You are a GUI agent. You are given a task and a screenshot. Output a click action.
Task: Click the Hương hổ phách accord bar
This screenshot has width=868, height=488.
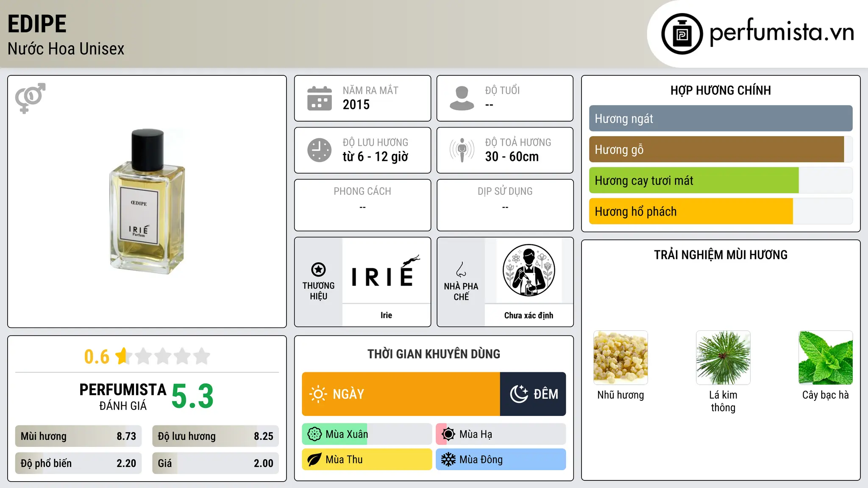pos(721,211)
